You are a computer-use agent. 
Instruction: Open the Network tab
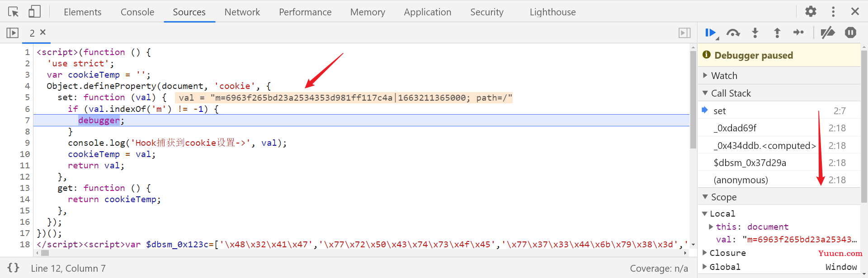[x=242, y=12]
